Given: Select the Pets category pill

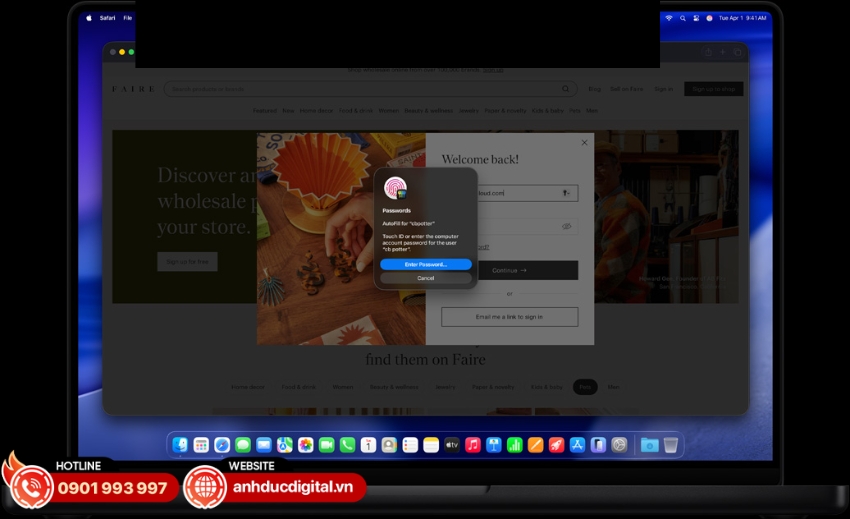Looking at the screenshot, I should click(x=584, y=386).
